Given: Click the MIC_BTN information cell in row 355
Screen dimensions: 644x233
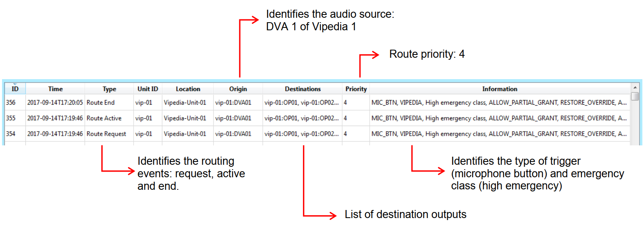Looking at the screenshot, I should (x=499, y=118).
